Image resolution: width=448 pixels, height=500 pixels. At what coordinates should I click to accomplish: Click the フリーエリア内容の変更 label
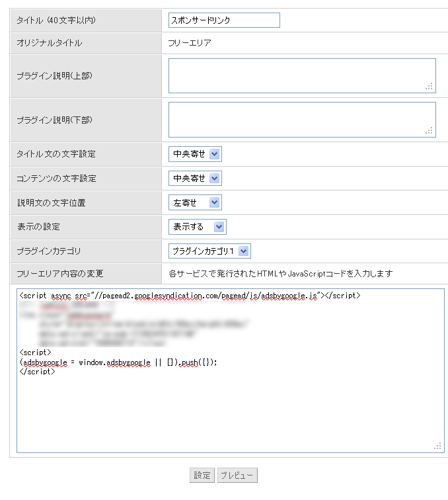coord(60,274)
